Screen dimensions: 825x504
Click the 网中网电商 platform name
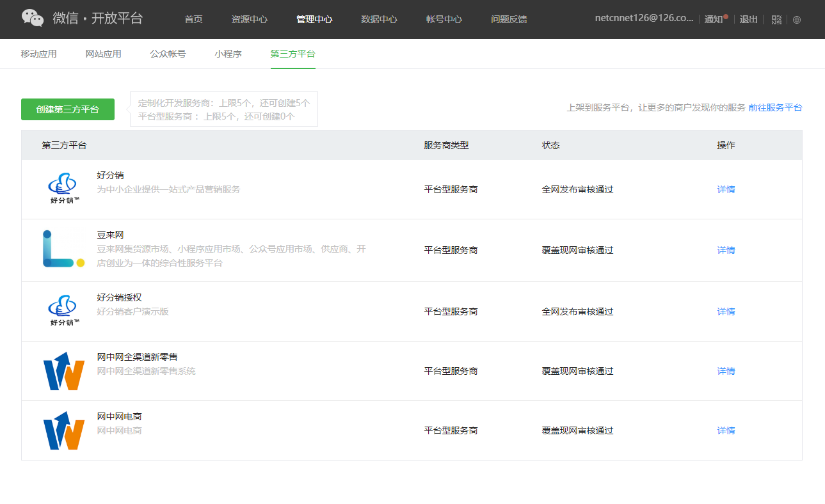coord(119,416)
